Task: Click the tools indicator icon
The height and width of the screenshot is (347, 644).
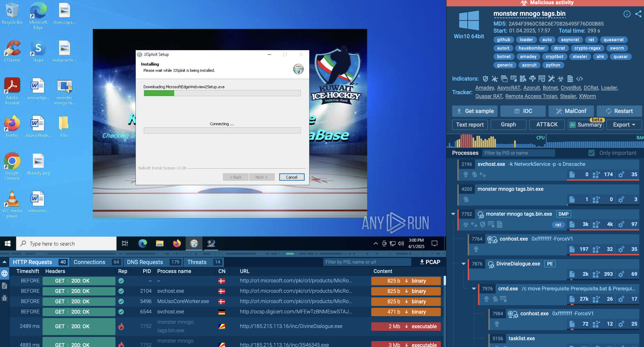Action: coord(551,79)
